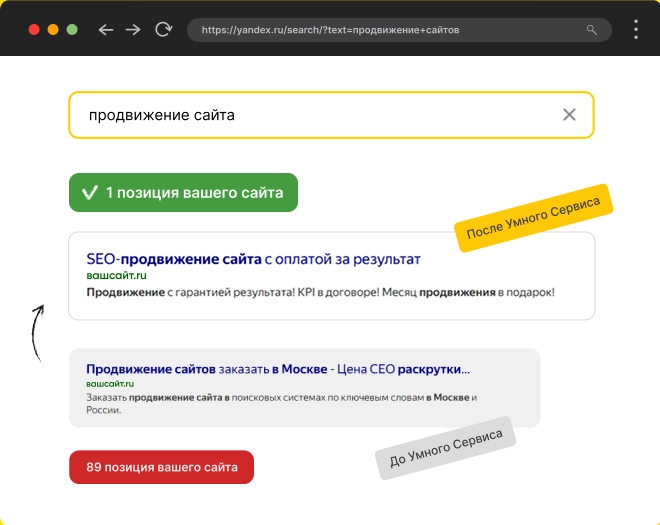Image resolution: width=660 pixels, height=525 pixels.
Task: Click the green вашсайт.ru URL in the lower result
Action: coord(110,383)
